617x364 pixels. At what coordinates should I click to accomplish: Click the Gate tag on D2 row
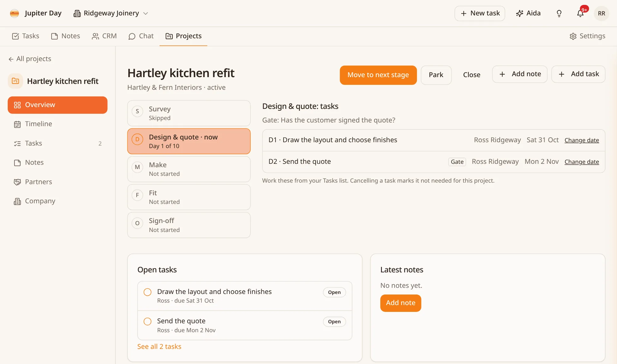click(457, 162)
